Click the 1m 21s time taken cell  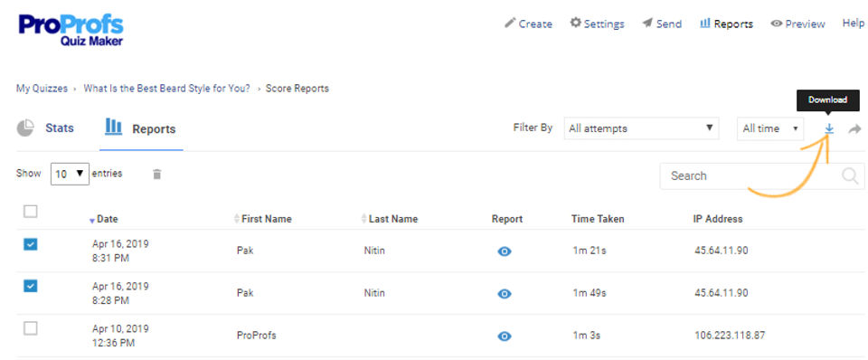click(590, 251)
